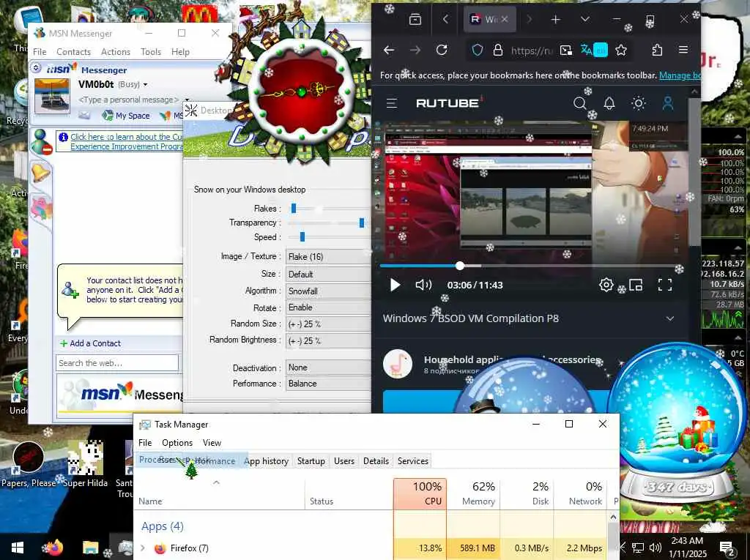
Task: Open Firefox extensions puzzle icon
Action: click(657, 50)
